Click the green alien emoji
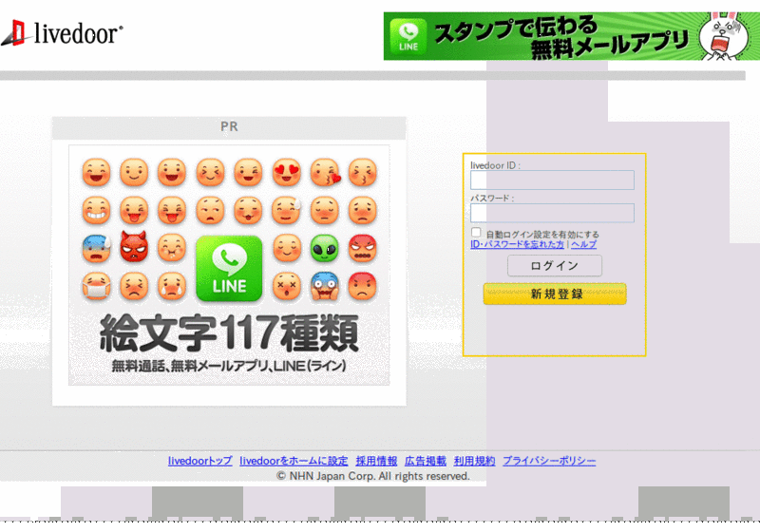The width and height of the screenshot is (760, 532). click(324, 248)
